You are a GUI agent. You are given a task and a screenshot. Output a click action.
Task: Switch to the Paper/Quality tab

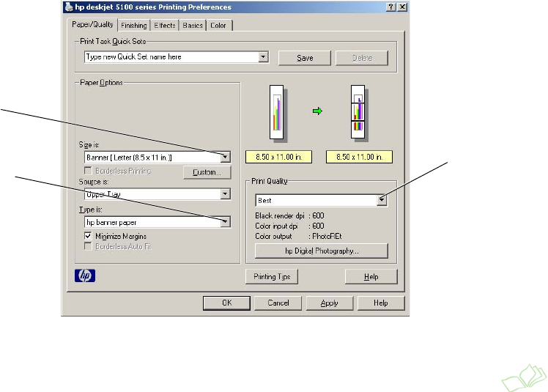[92, 24]
